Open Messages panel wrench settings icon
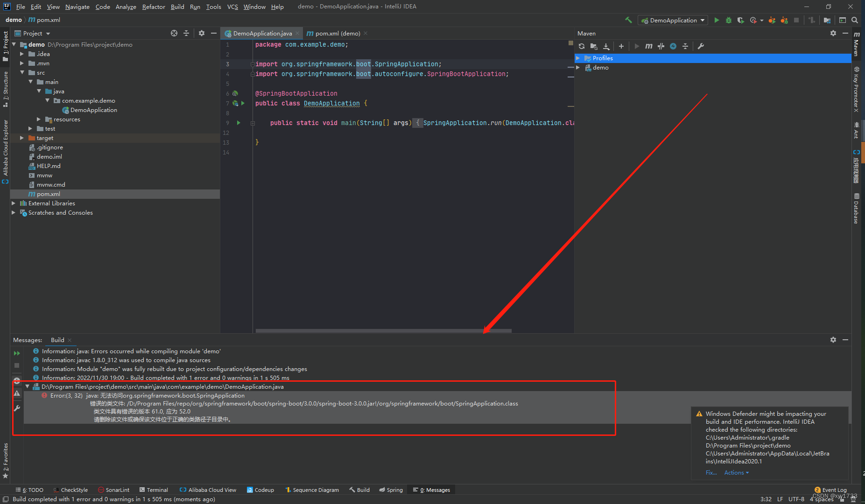This screenshot has width=865, height=504. coord(17,408)
